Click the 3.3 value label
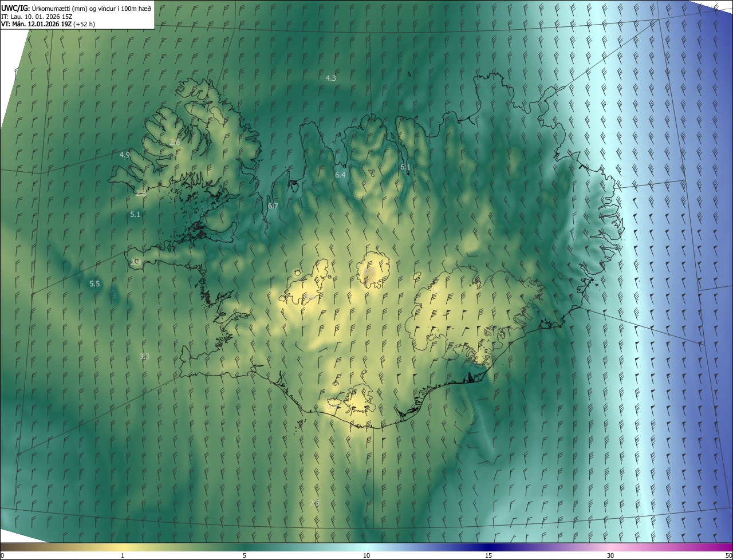Viewport: 733px width, 560px height. point(144,356)
